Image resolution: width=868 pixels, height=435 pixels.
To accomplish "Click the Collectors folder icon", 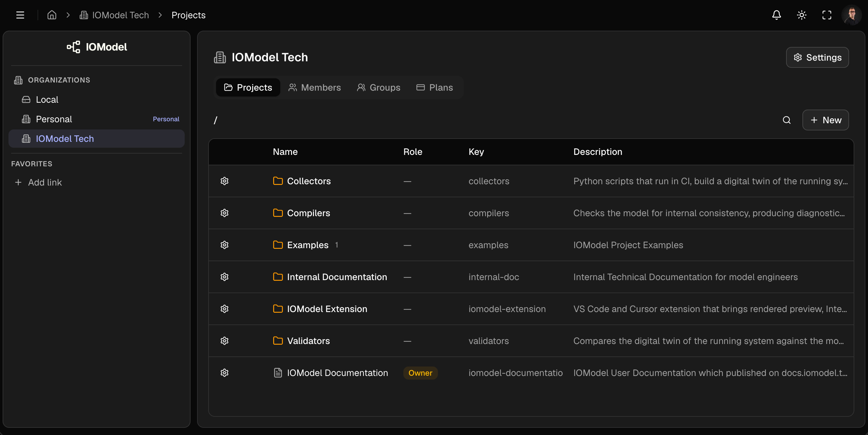I will tap(278, 181).
